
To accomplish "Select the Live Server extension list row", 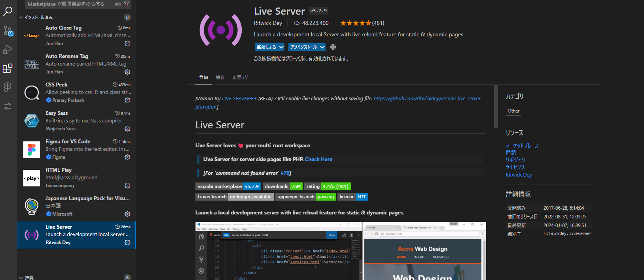I will pyautogui.click(x=76, y=235).
